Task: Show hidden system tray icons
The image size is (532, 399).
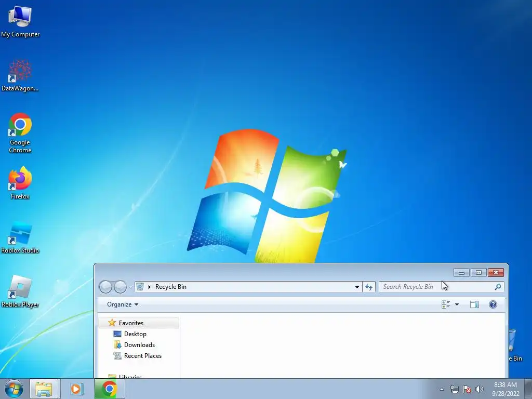Action: click(442, 389)
